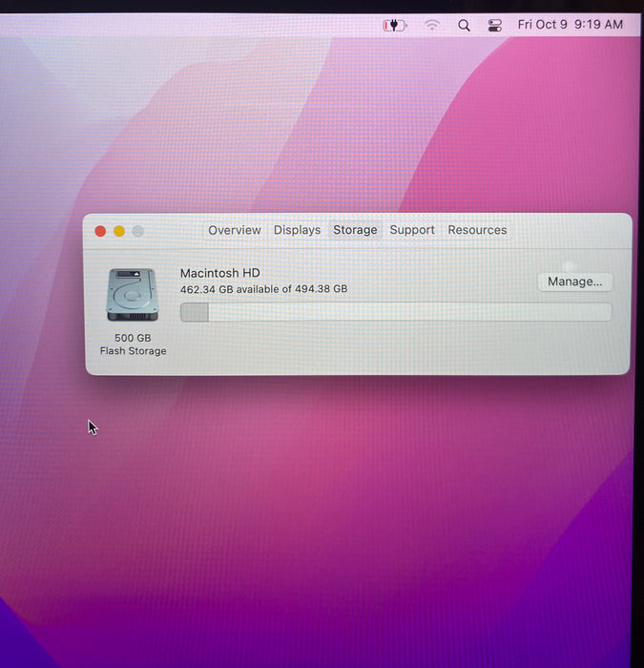Close the About This Mac window
The image size is (644, 668).
(x=100, y=231)
